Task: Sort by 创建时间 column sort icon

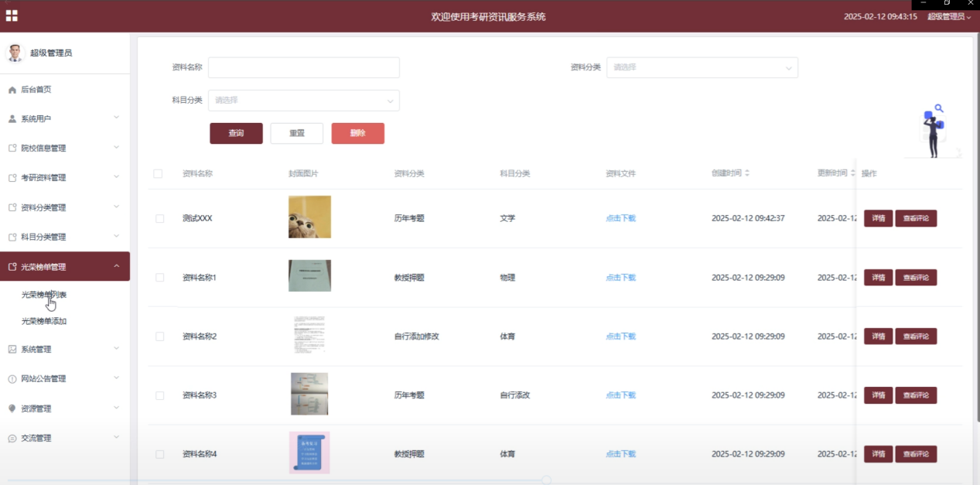Action: (x=747, y=173)
